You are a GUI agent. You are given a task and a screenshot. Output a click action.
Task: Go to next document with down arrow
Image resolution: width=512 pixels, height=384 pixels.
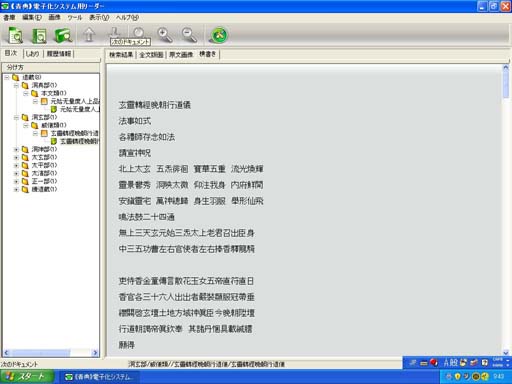(x=114, y=33)
